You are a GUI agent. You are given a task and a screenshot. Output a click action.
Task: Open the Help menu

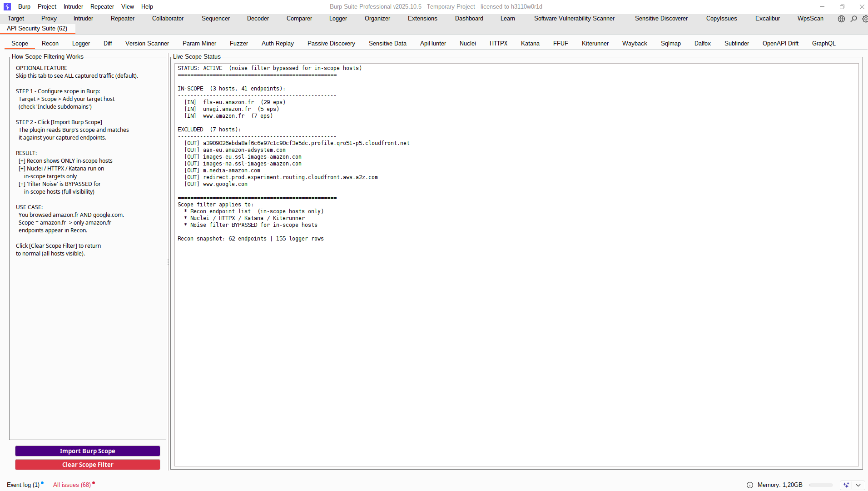tap(147, 7)
